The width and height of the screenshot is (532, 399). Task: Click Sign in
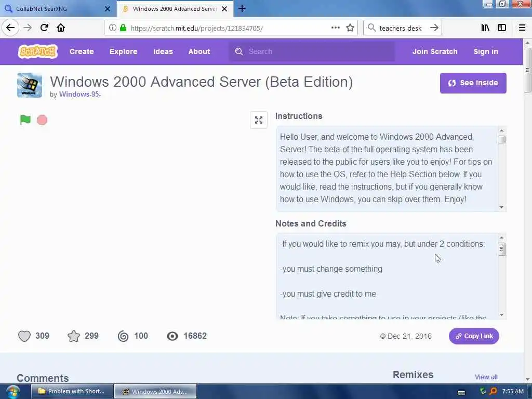(486, 51)
